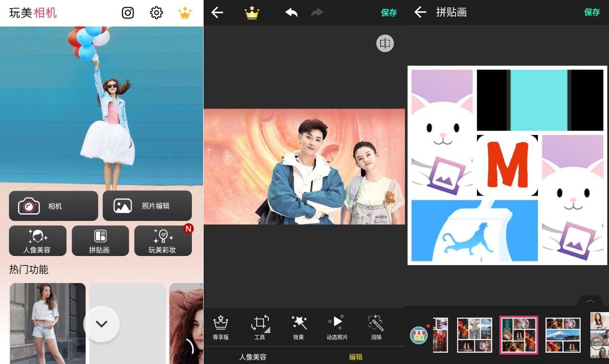
Task: Select the cat image collage cell on the right
Action: click(573, 198)
